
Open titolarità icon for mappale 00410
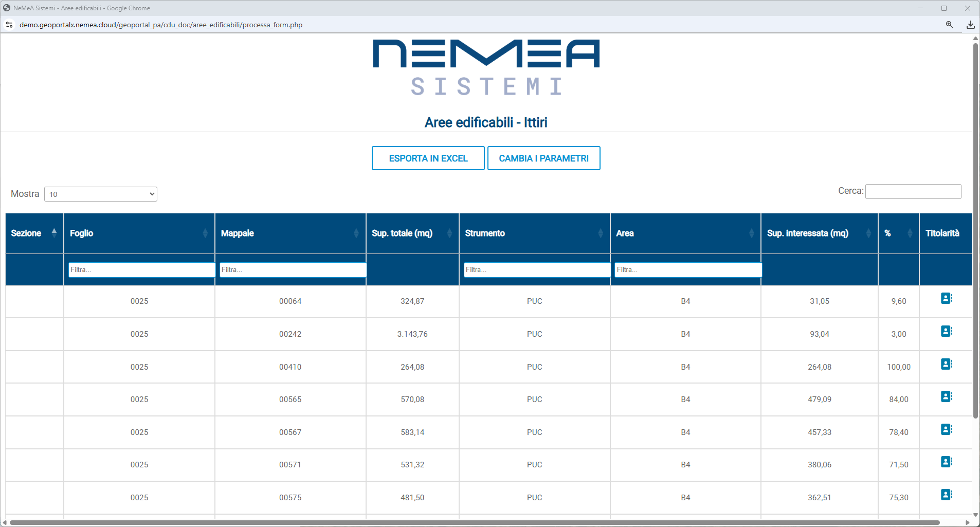[x=946, y=364]
